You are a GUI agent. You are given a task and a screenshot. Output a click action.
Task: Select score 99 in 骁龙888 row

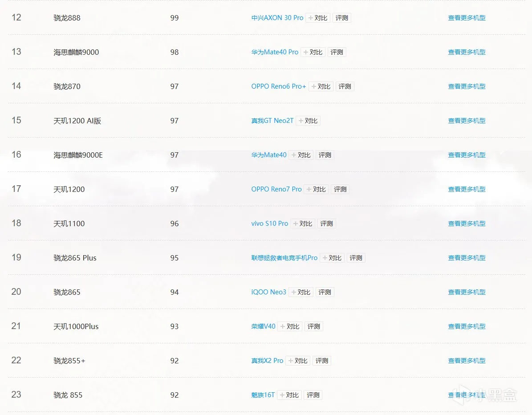click(x=175, y=18)
